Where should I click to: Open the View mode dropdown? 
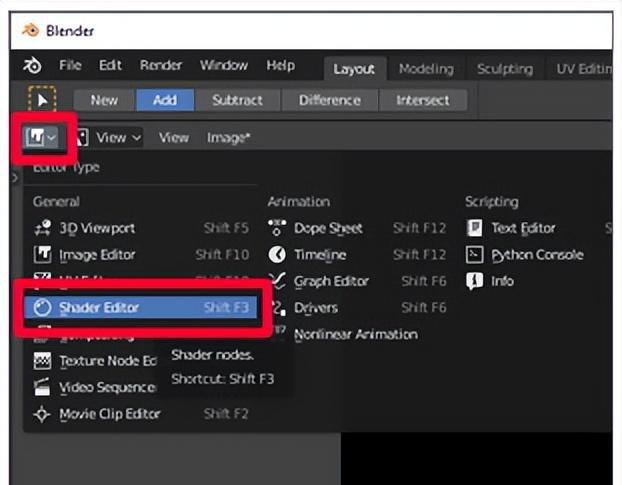click(x=110, y=138)
